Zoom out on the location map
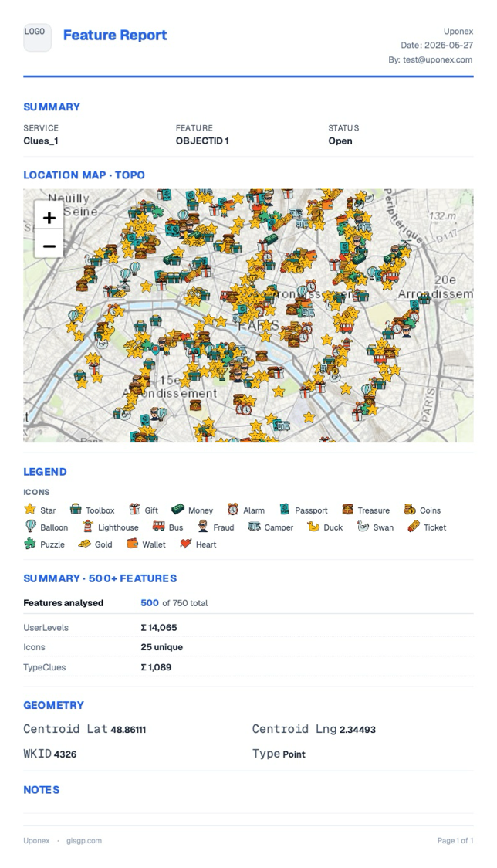 49,246
